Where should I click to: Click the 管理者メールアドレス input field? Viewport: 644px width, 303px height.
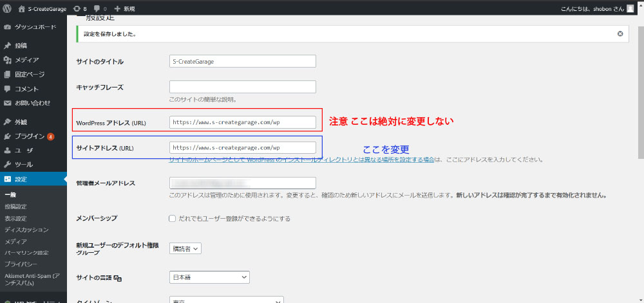point(242,183)
